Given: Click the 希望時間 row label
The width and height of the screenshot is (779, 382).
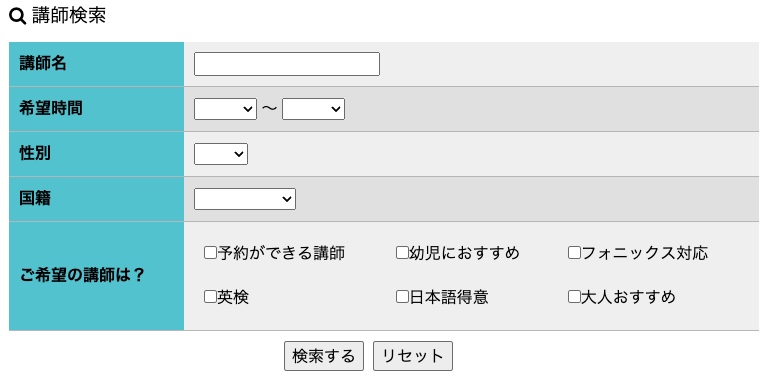Looking at the screenshot, I should 51,108.
